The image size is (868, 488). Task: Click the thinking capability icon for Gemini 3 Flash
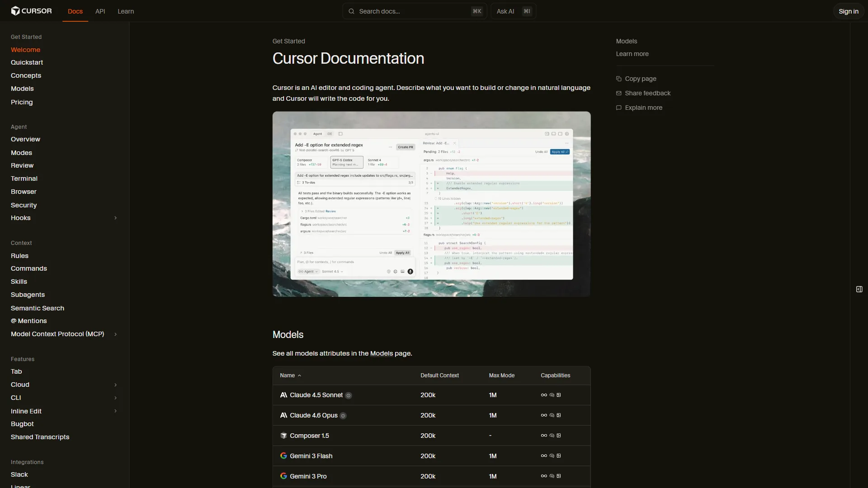point(552,456)
